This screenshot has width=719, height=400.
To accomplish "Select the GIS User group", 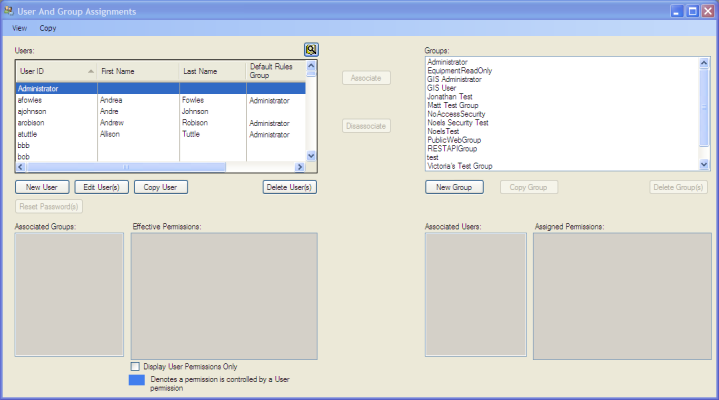I will (x=442, y=88).
